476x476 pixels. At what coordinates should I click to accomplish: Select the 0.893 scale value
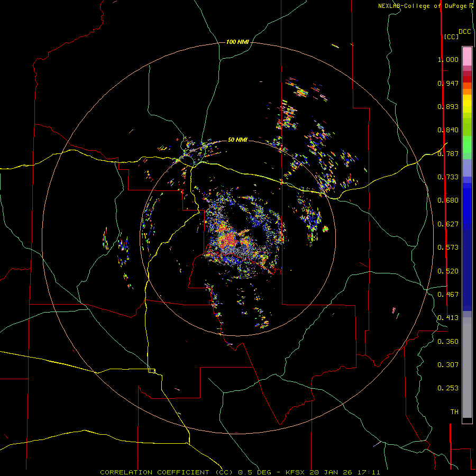[x=448, y=106]
